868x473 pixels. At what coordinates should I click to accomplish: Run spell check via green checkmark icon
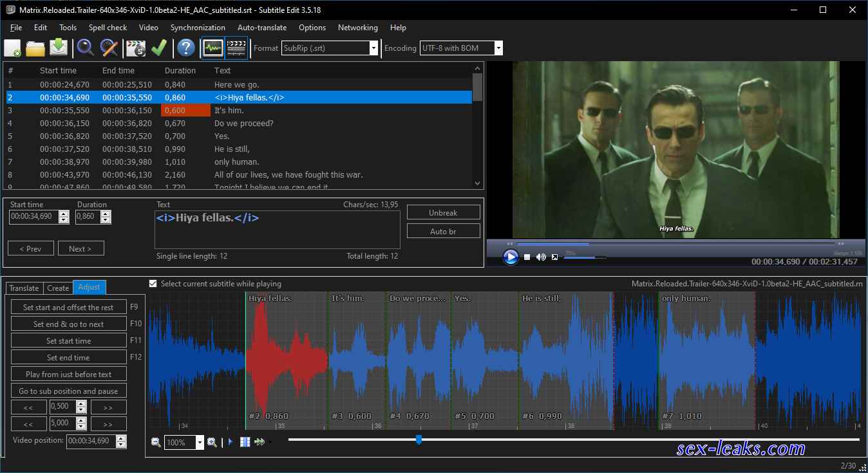click(x=159, y=48)
